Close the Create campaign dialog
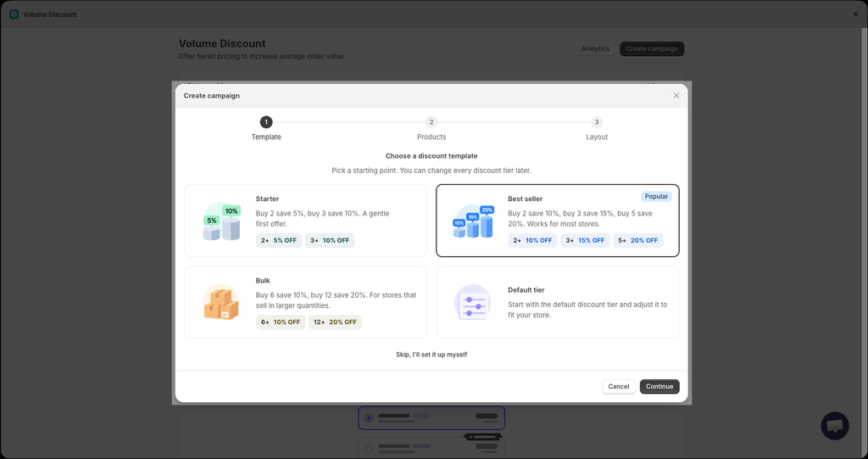The width and height of the screenshot is (868, 459). (x=676, y=96)
